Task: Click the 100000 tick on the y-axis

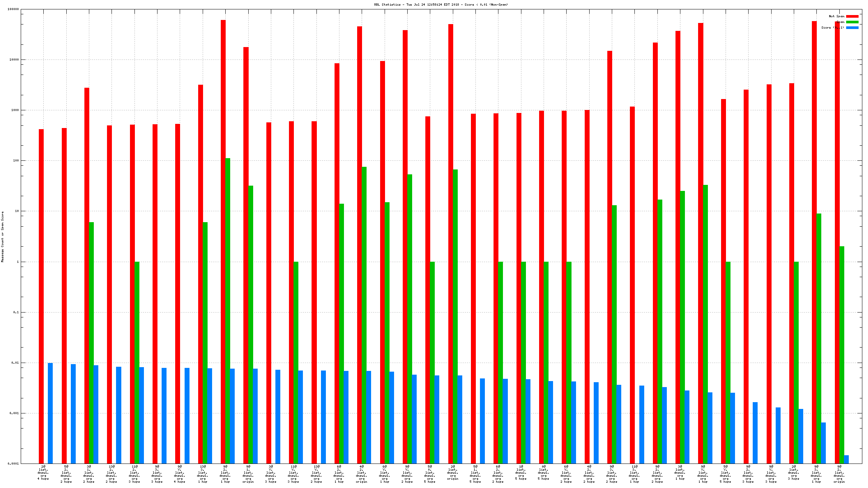Action: click(x=13, y=9)
